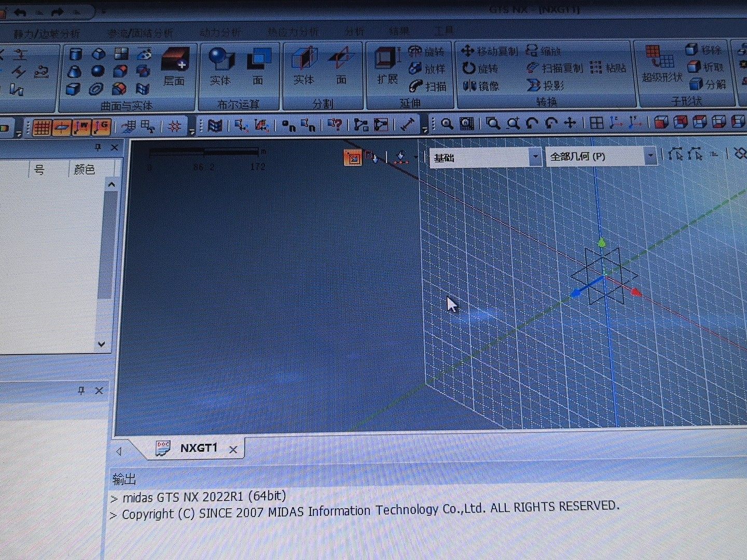This screenshot has width=747, height=560.
Task: Select the NXGT1 document tab
Action: click(198, 448)
